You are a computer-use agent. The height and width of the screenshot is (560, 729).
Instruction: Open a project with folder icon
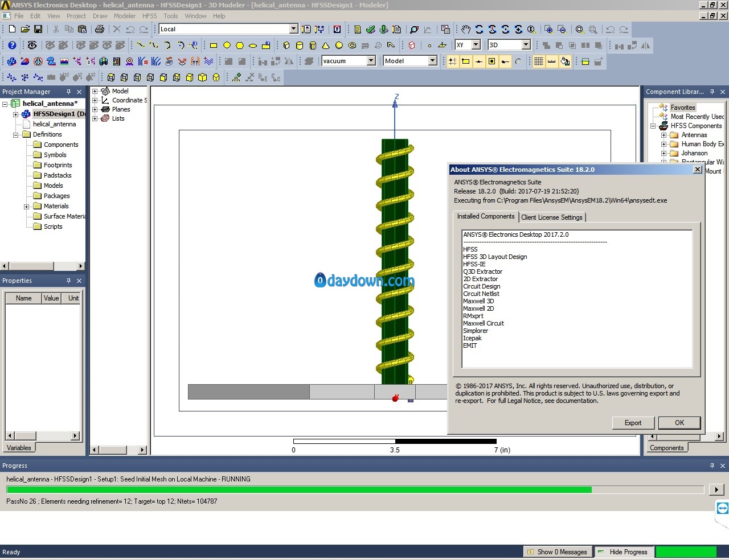(x=25, y=29)
